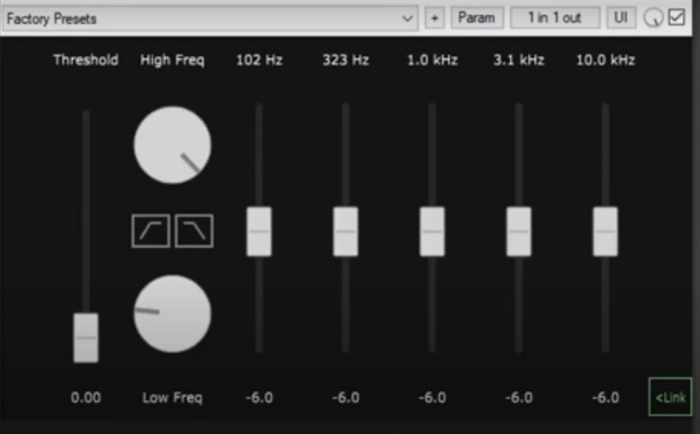Click the high-pass filter shape icon
700x434 pixels.
[x=150, y=231]
